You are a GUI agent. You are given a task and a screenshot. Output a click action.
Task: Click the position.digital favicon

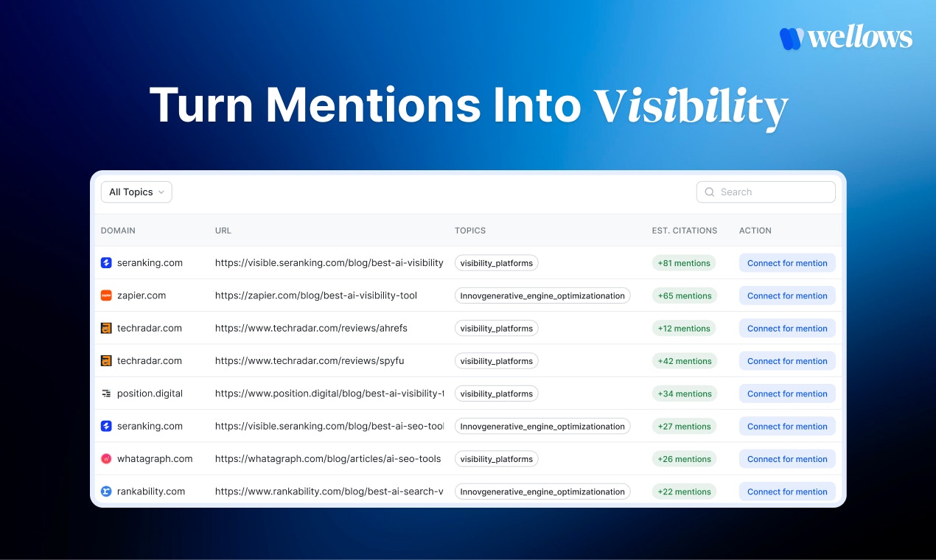point(106,393)
